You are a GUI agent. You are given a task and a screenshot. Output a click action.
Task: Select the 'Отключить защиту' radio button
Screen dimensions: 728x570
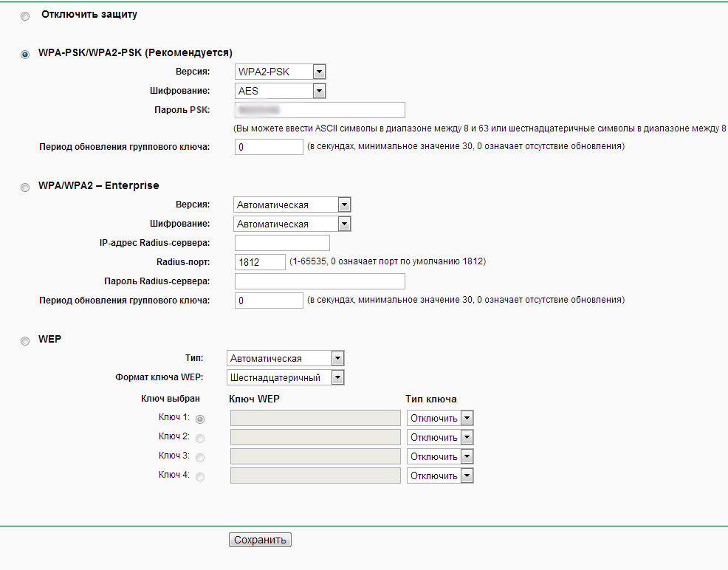[x=25, y=16]
